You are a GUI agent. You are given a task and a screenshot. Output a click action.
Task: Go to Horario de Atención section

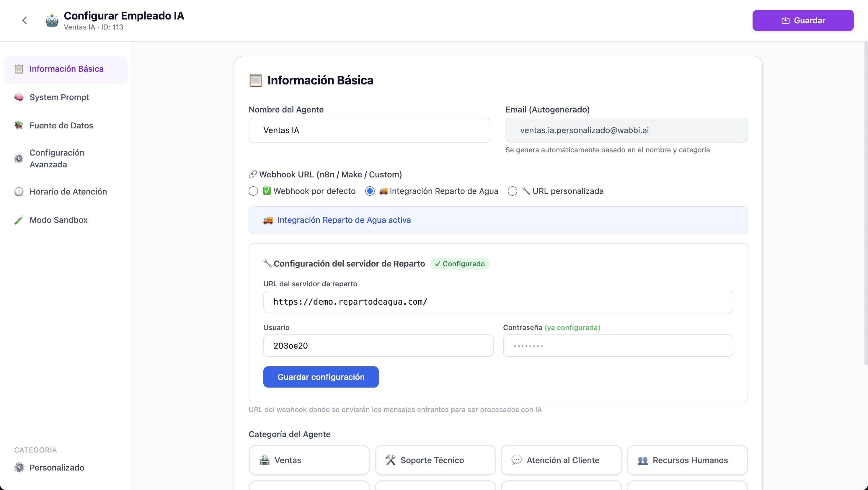tap(66, 191)
